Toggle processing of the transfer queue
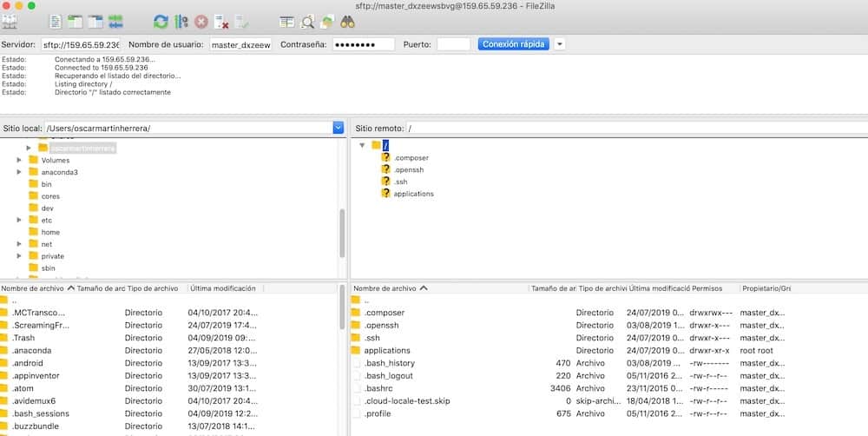Viewport: 868px width, 436px height. click(181, 22)
